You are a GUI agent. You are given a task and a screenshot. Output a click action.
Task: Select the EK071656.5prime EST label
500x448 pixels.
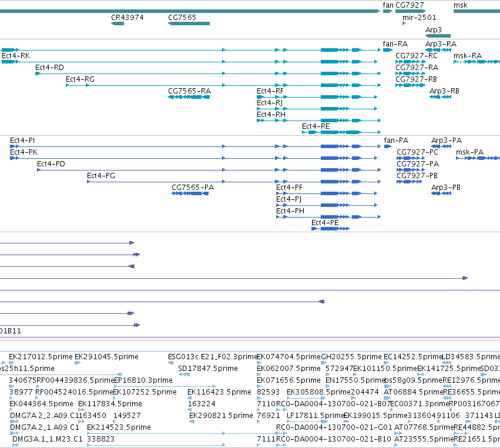coord(288,380)
